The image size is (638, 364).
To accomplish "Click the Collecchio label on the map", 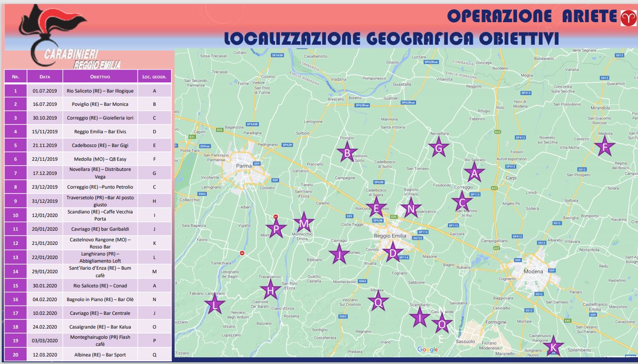I will [x=189, y=200].
